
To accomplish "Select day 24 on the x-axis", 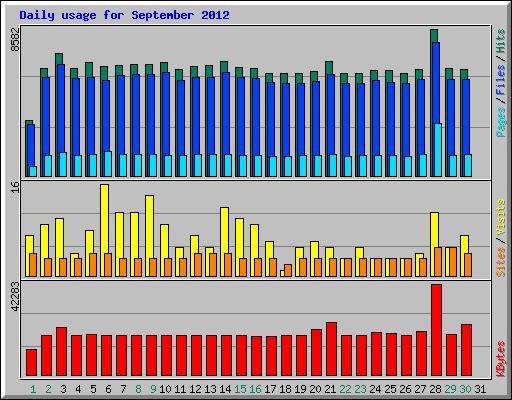I will [375, 389].
